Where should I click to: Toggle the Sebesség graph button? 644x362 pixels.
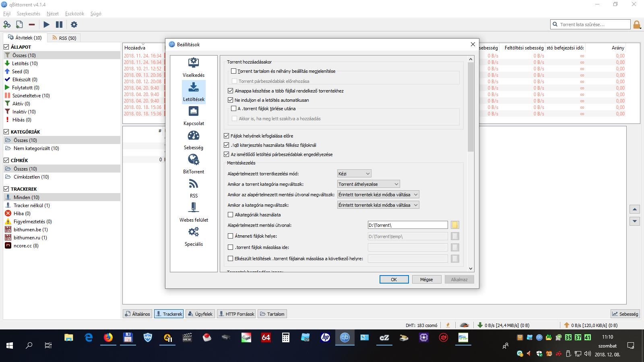(x=625, y=314)
